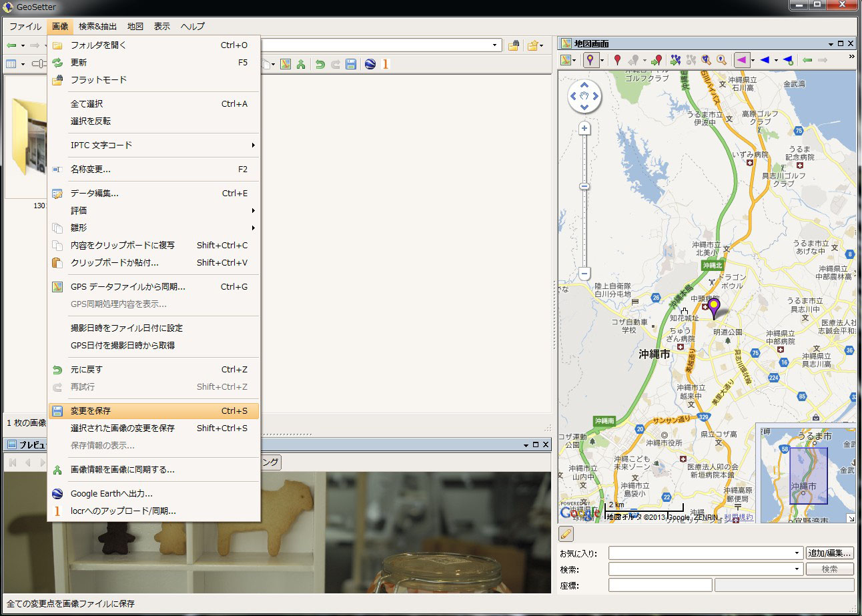Click the green undo arrow in the toolbar
Image resolution: width=862 pixels, height=616 pixels.
pyautogui.click(x=320, y=64)
